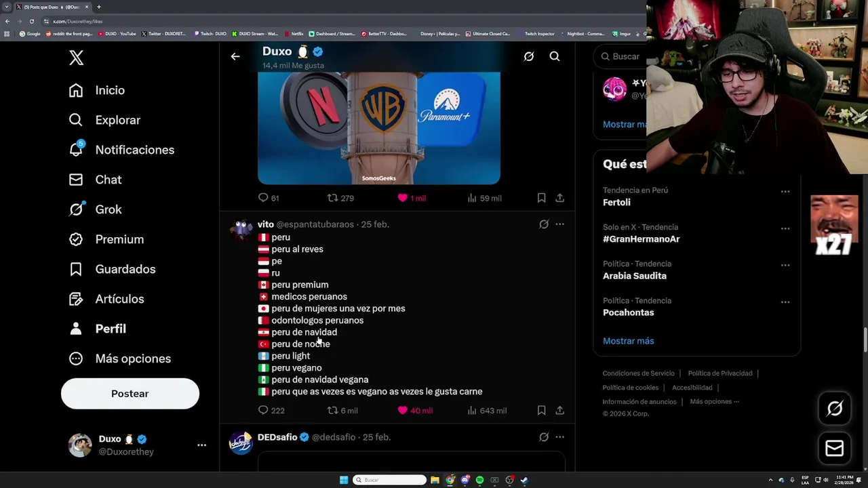Click taskbar Buscar search box

[x=389, y=480]
